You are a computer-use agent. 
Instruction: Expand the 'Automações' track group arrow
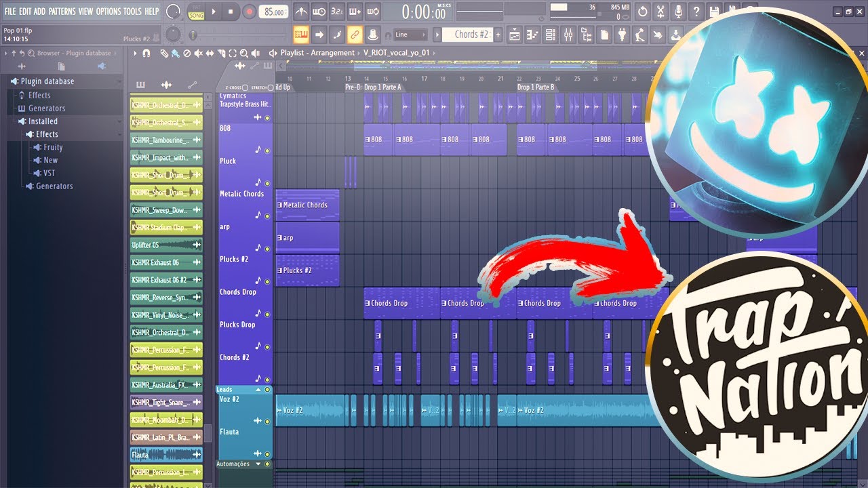(257, 464)
